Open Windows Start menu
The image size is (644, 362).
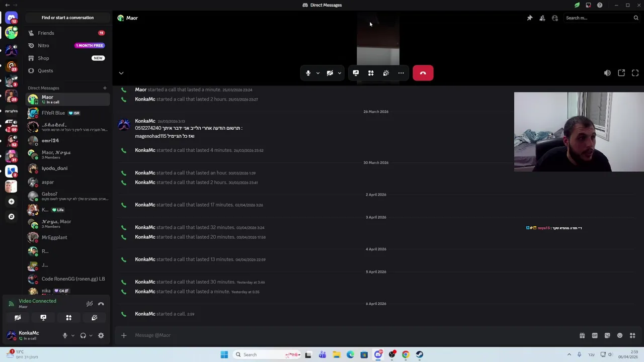224,354
